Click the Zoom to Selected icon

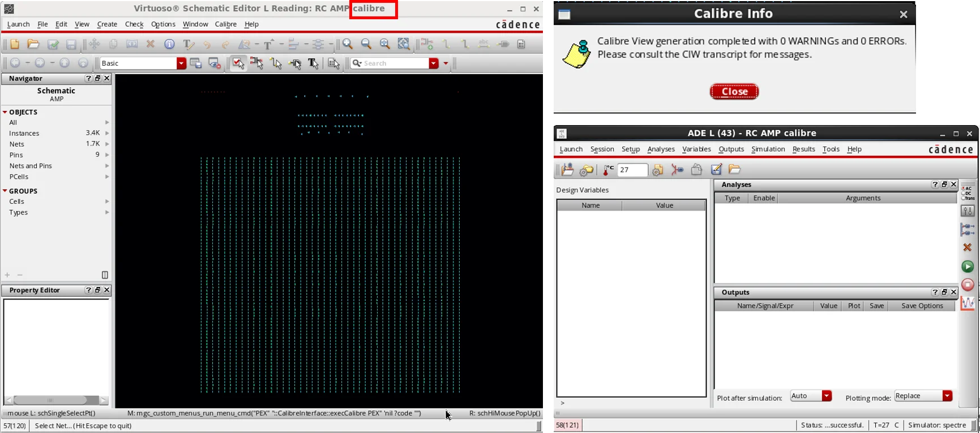[404, 44]
